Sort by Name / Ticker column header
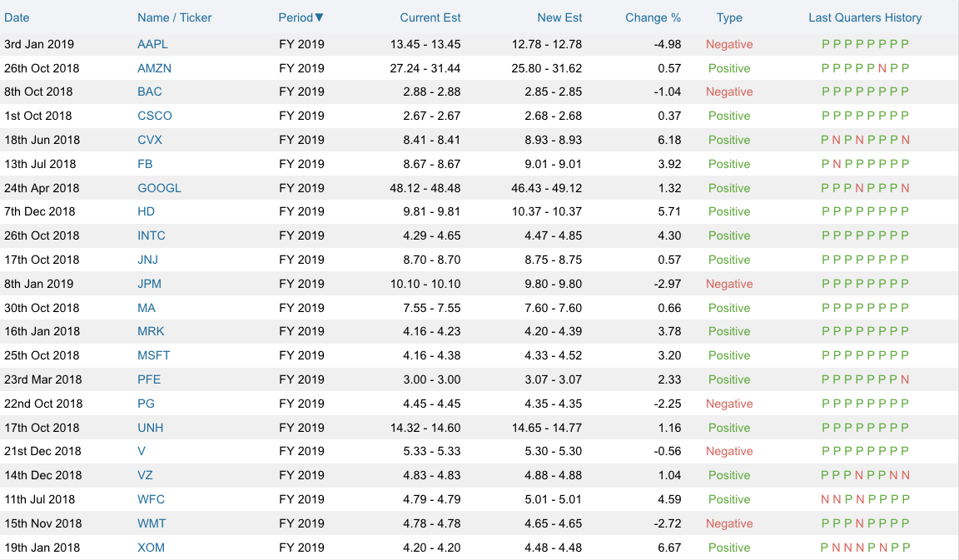Screen dimensions: 959x560 (175, 17)
